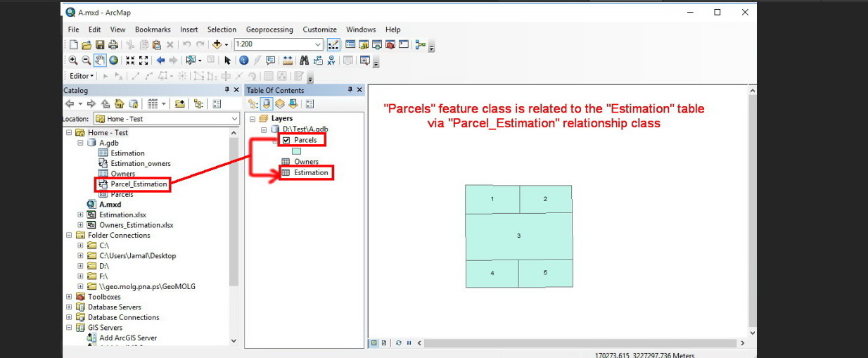The width and height of the screenshot is (868, 358).
Task: Open the Find binoculars tool
Action: tap(305, 60)
